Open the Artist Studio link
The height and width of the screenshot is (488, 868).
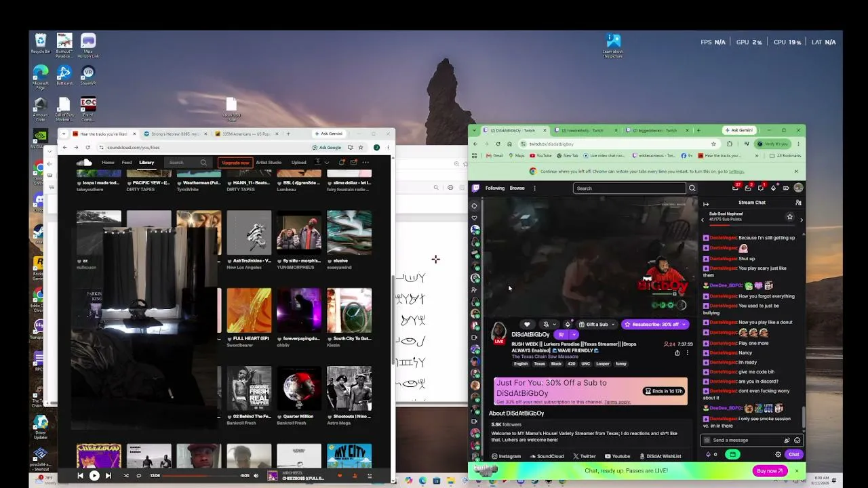[x=269, y=163]
